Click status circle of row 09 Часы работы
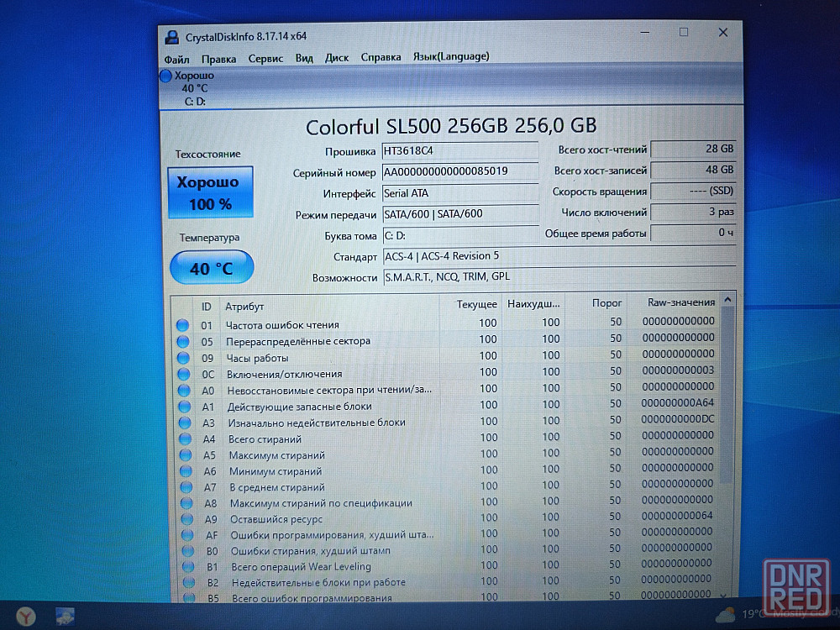The width and height of the screenshot is (840, 630). [x=184, y=357]
